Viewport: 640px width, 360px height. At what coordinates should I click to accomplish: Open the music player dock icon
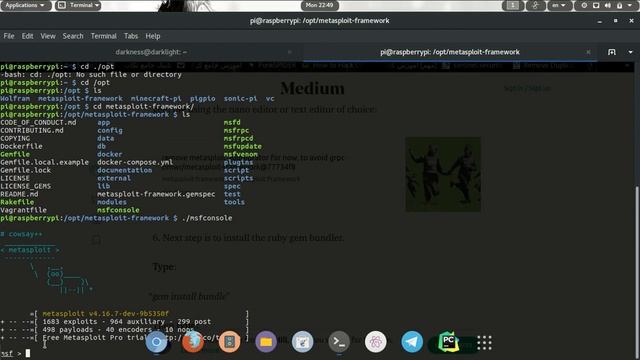(229, 342)
